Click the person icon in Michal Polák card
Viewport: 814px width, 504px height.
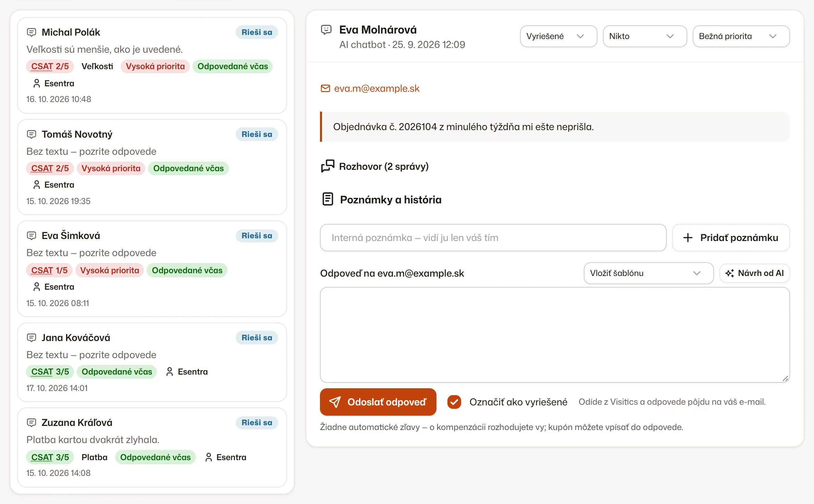pos(37,83)
